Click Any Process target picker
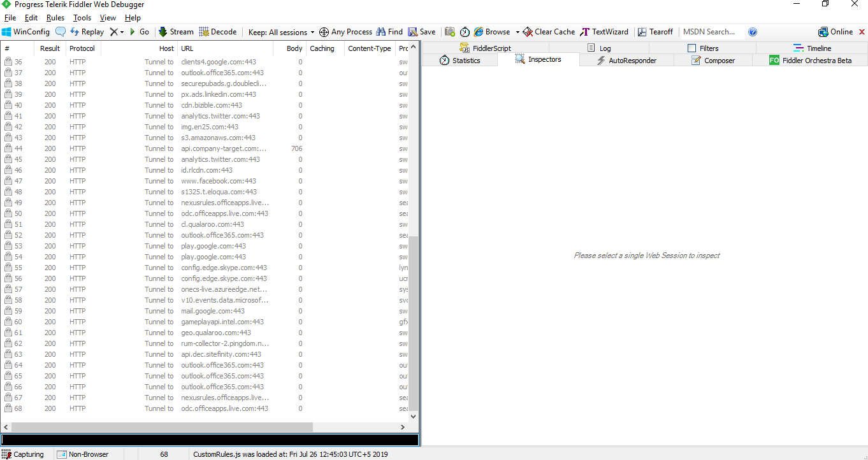The width and height of the screenshot is (868, 460). click(345, 32)
